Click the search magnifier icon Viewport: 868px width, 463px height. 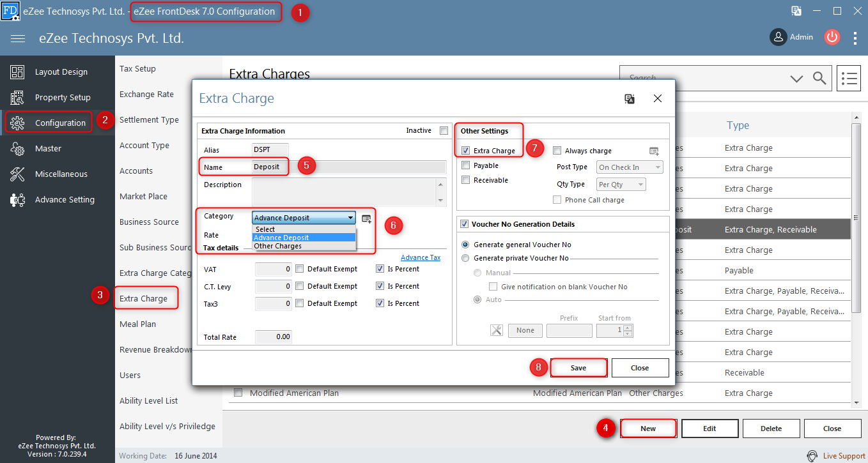click(819, 78)
